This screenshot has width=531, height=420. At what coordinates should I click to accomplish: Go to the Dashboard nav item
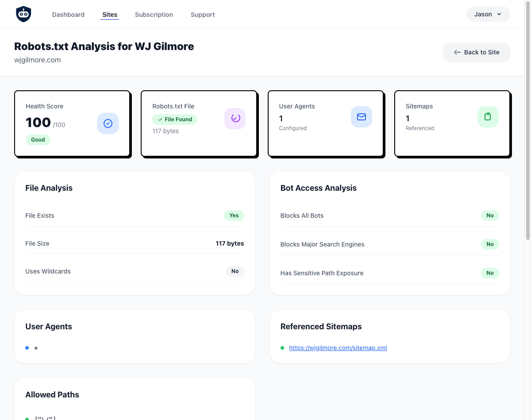pyautogui.click(x=68, y=15)
